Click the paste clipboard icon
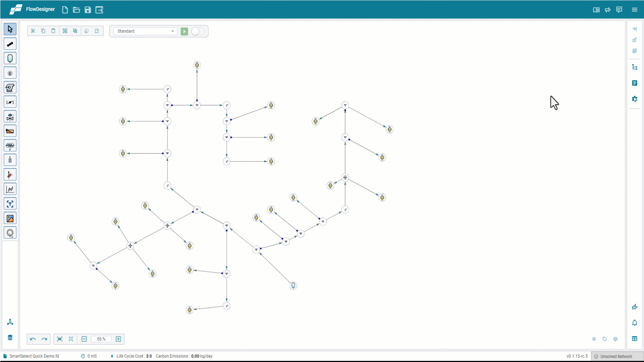The image size is (644, 362). tap(53, 31)
